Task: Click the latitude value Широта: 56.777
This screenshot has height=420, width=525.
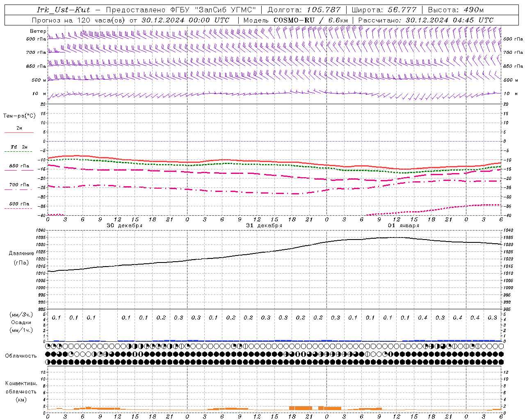Action: pyautogui.click(x=384, y=9)
